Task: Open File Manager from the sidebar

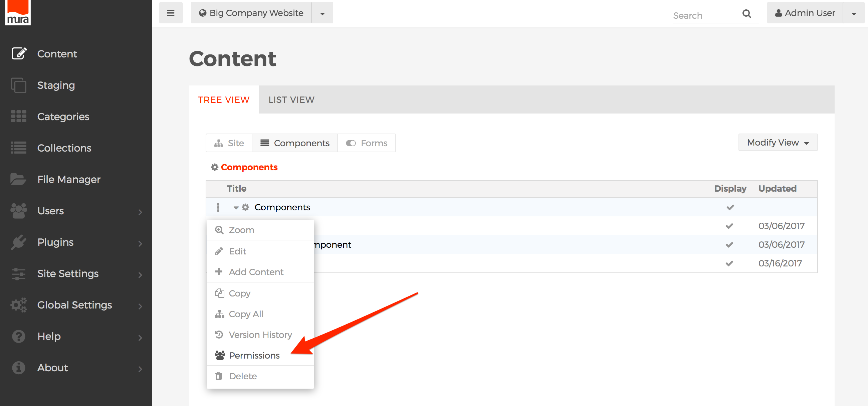Action: click(69, 179)
